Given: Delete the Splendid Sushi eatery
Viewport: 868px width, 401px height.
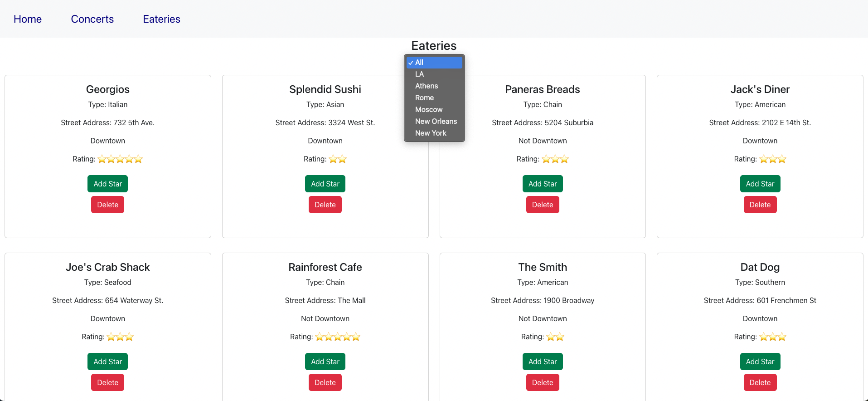Looking at the screenshot, I should coord(325,204).
